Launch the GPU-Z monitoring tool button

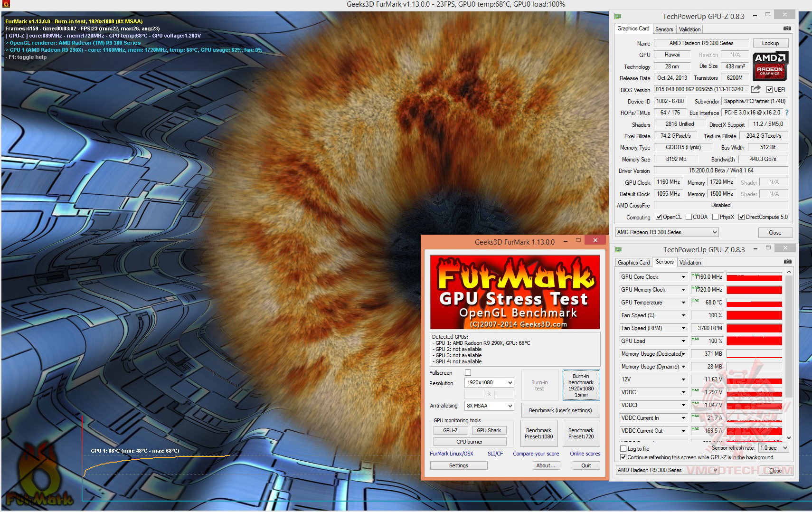tap(450, 430)
